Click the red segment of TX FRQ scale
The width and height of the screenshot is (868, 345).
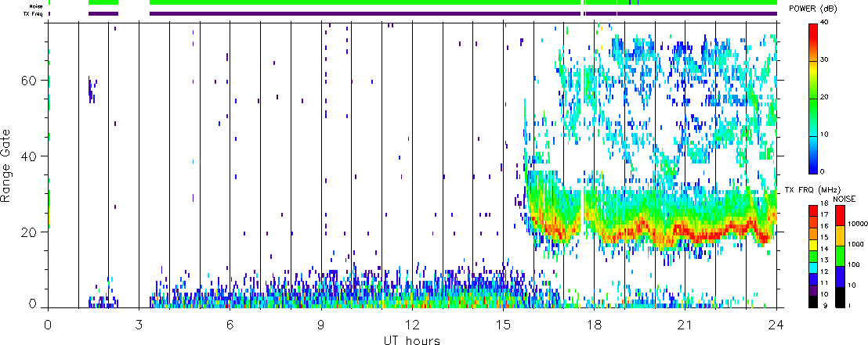click(813, 210)
